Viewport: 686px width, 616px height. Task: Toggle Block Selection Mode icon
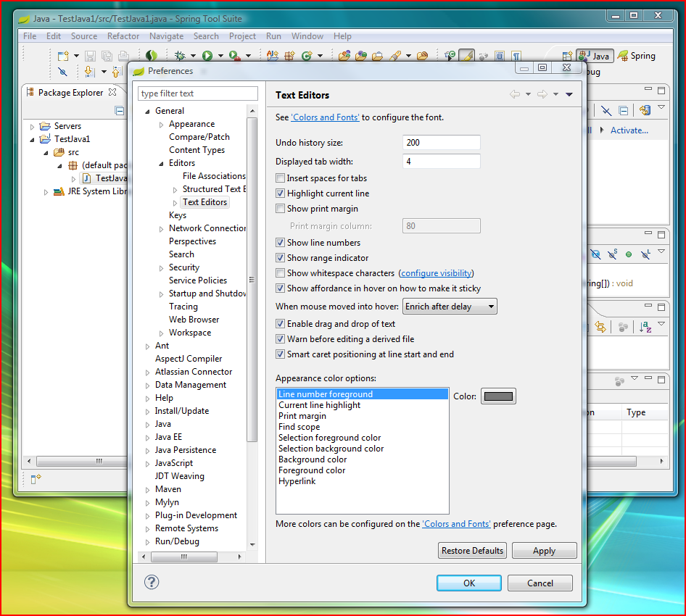pos(500,56)
